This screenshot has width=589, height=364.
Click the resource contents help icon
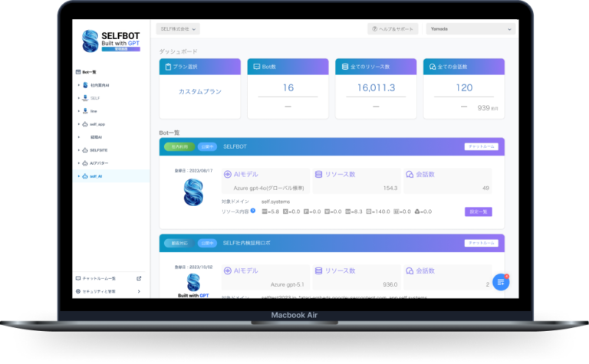click(x=253, y=211)
